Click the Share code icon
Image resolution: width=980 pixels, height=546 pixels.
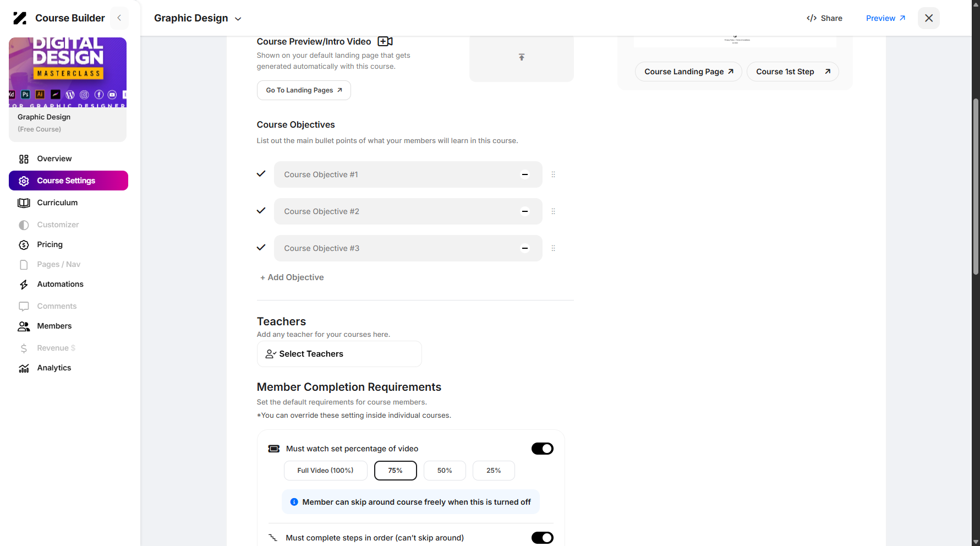pyautogui.click(x=811, y=18)
